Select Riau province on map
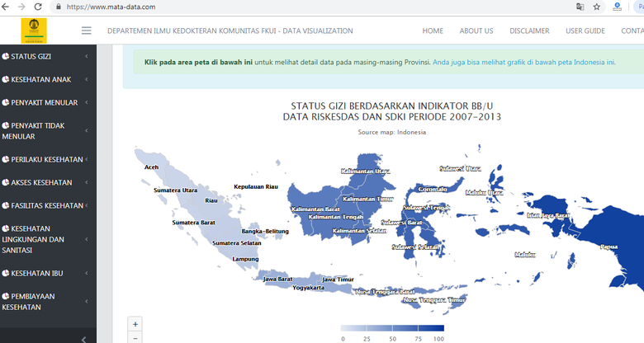 [x=211, y=200]
